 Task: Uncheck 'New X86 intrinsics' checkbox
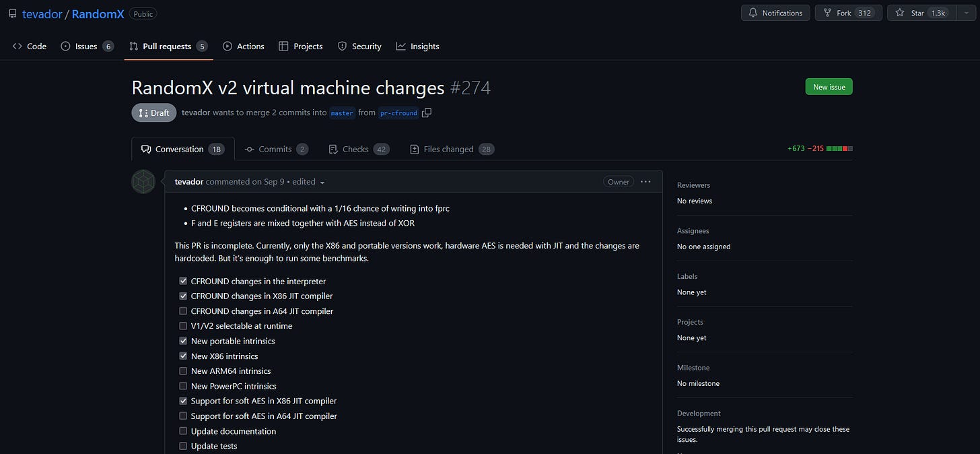183,356
